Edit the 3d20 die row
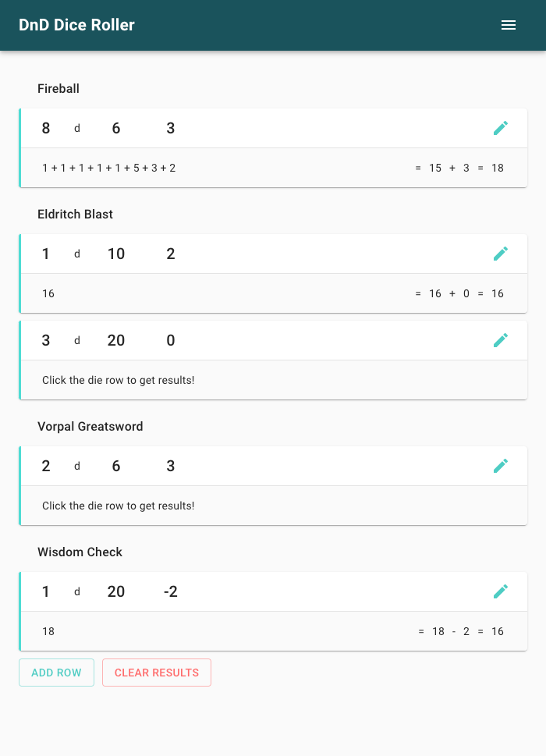The image size is (546, 756). pos(501,340)
